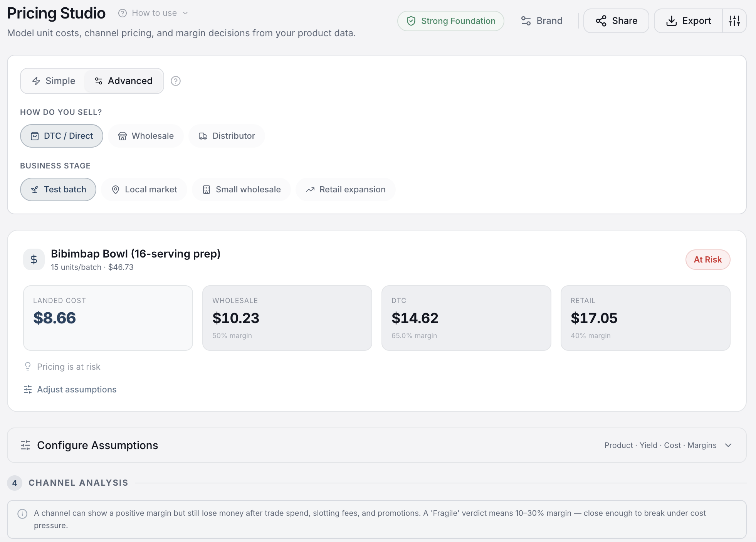Click the sliders icon beside Configure Assumptions
The height and width of the screenshot is (542, 756).
pyautogui.click(x=25, y=445)
